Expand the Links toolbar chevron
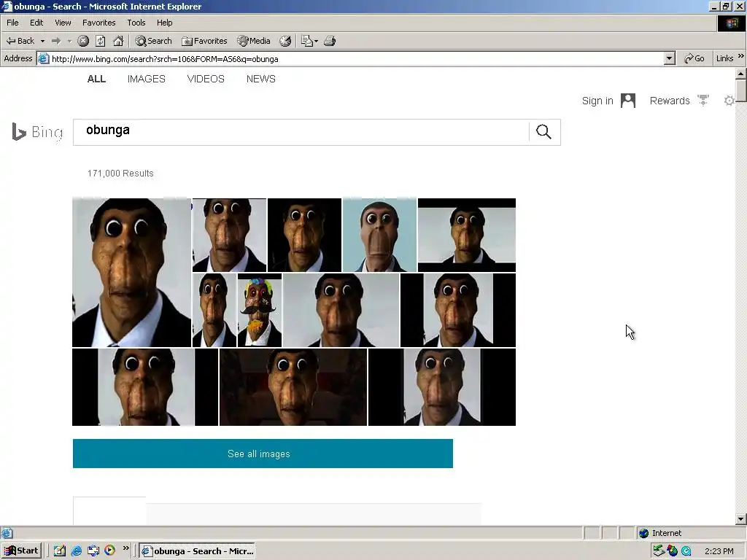The height and width of the screenshot is (560, 747). [x=741, y=56]
